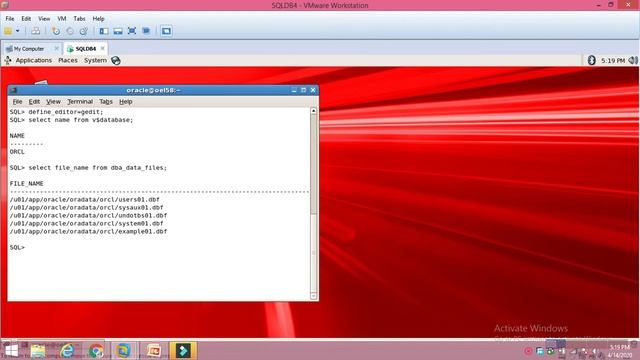
Task: Open PowerPoint from taskbar
Action: 154,351
